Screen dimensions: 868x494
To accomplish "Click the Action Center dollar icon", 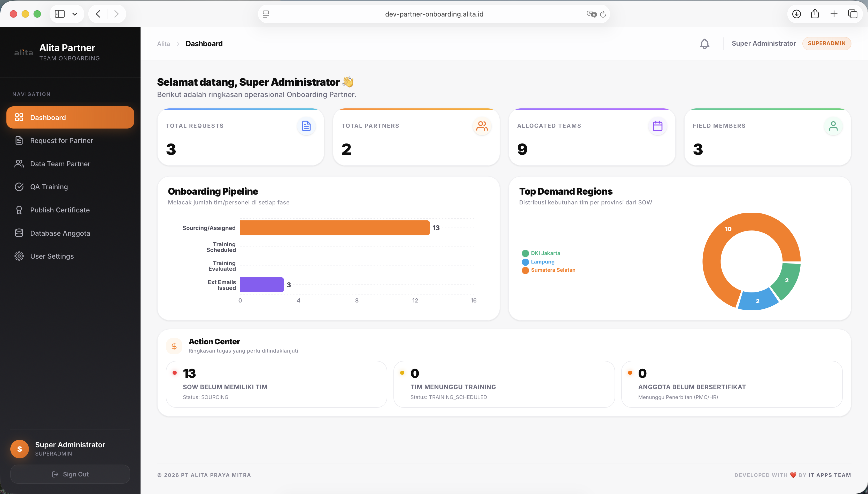I will [x=174, y=346].
